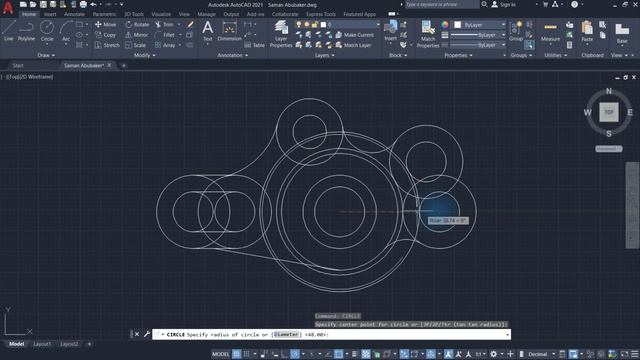Activate the Copy command

[x=105, y=35]
